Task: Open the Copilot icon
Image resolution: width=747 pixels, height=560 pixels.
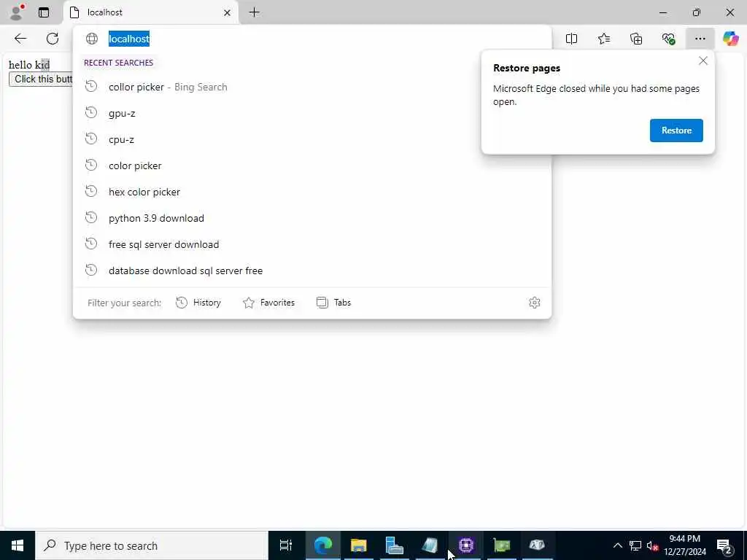Action: click(730, 39)
